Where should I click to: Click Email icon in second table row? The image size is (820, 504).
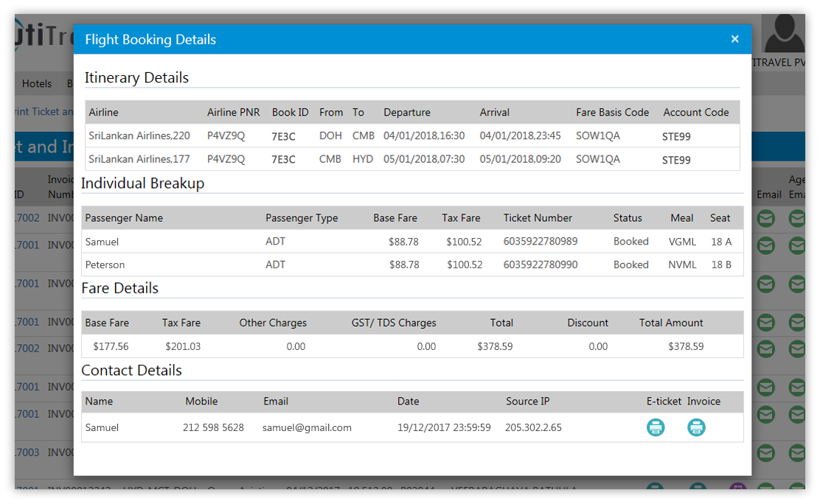click(766, 245)
